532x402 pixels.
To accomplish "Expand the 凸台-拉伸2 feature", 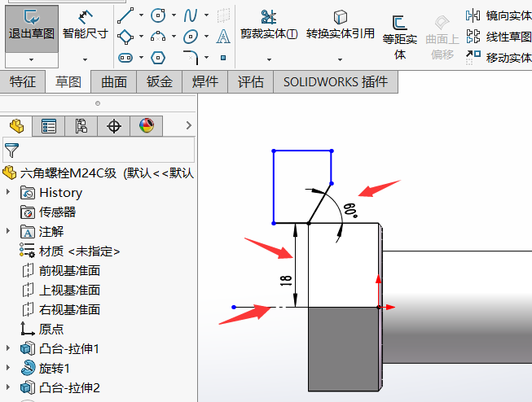I will pyautogui.click(x=8, y=387).
